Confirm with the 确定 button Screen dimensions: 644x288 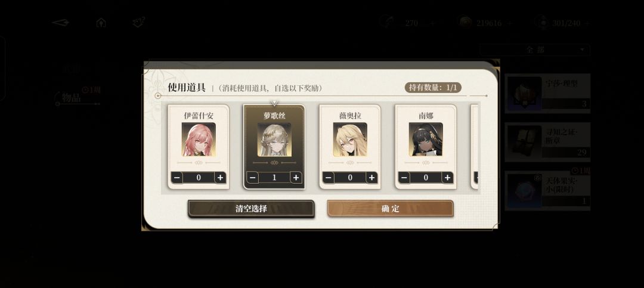tap(390, 208)
